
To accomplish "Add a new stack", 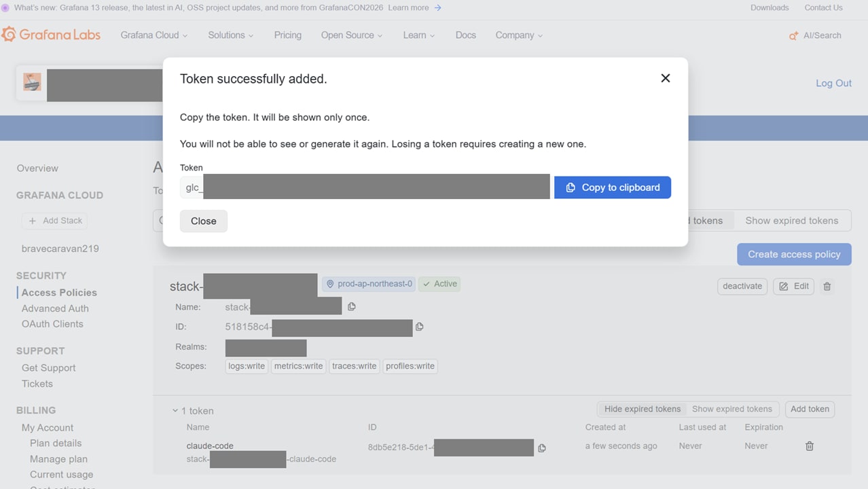I will coord(56,221).
